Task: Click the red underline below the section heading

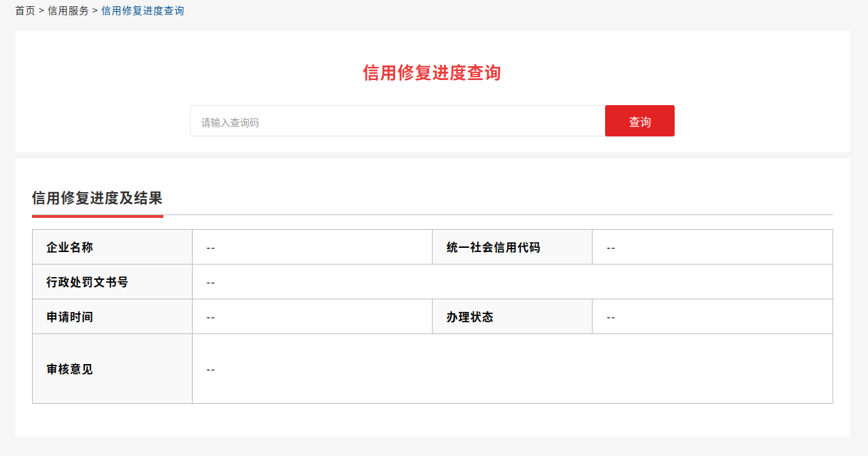Action: (97, 216)
